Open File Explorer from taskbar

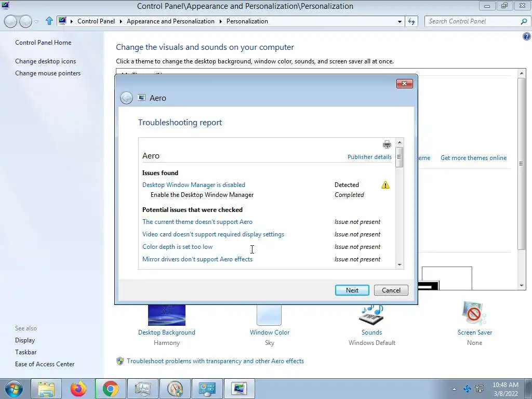[x=46, y=389]
